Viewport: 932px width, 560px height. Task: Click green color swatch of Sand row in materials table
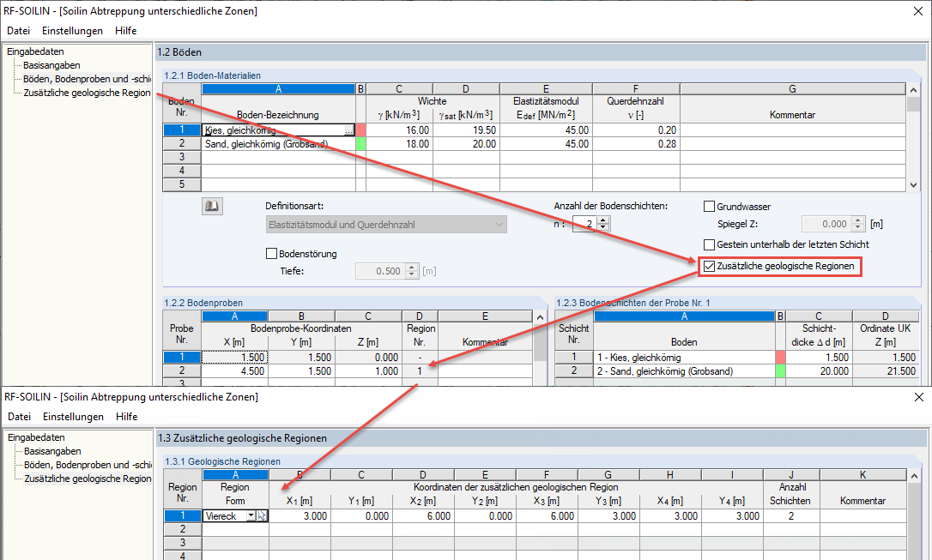click(x=360, y=144)
